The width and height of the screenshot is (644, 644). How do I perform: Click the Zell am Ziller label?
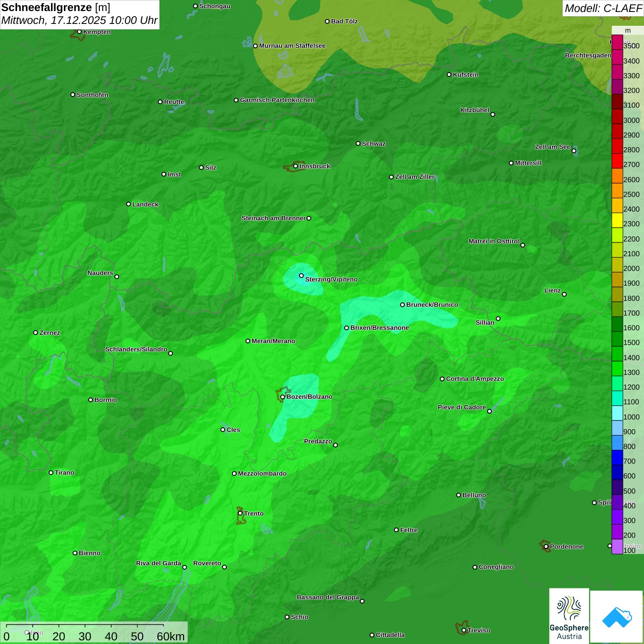[415, 177]
